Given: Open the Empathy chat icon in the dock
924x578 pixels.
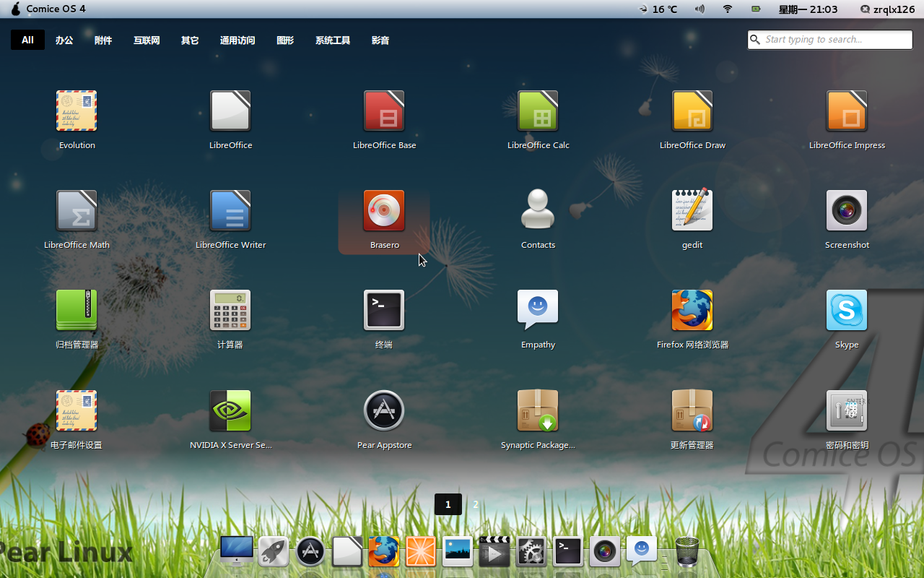Looking at the screenshot, I should [x=642, y=552].
